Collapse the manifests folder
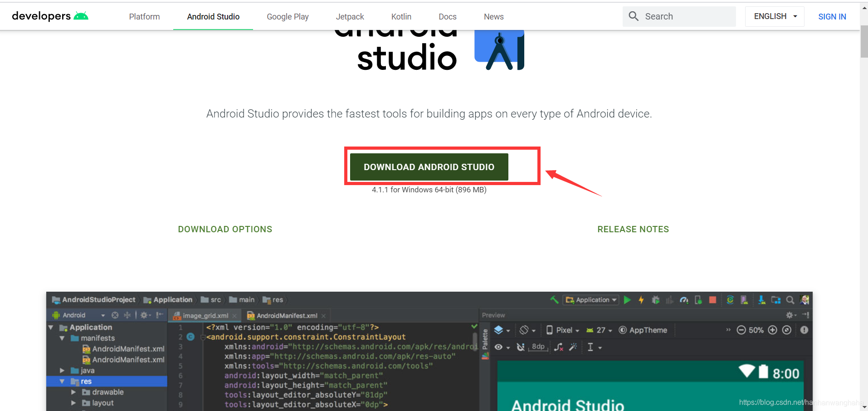Image resolution: width=868 pixels, height=411 pixels. pyautogui.click(x=62, y=338)
